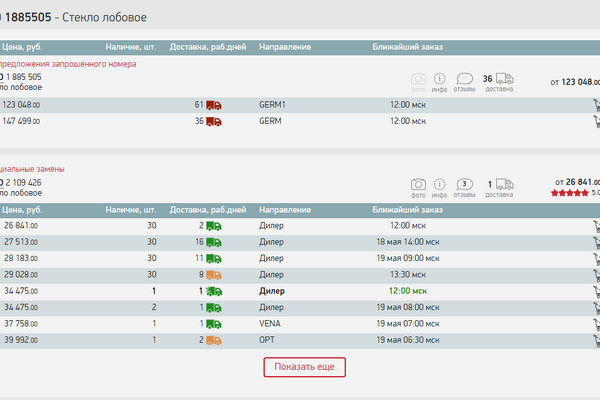Click the GERM1 direction cell

tap(272, 105)
